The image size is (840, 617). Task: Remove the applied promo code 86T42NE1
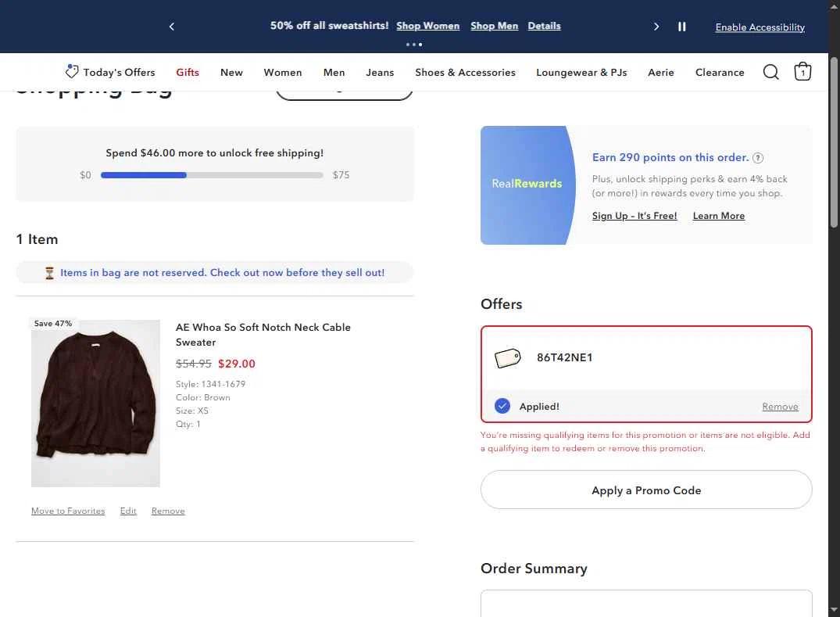[780, 407]
